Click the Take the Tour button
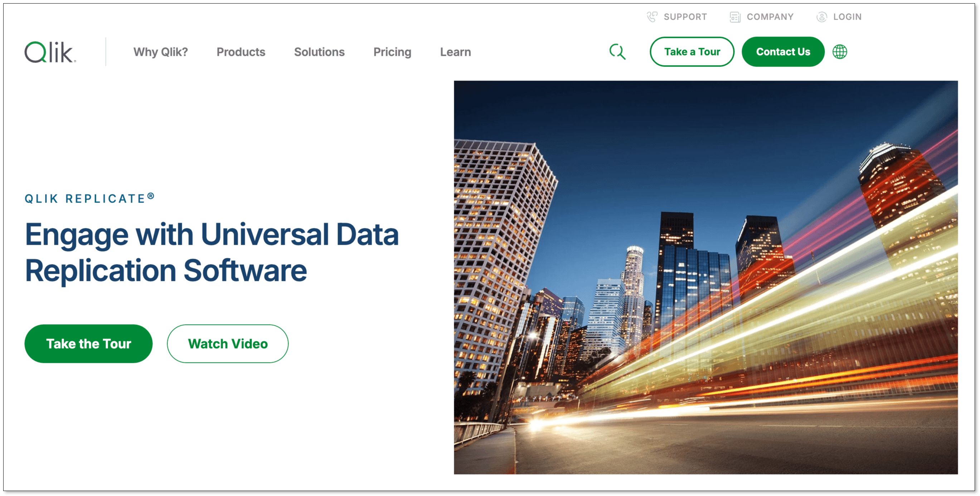Viewport: 980px width, 496px height. pos(89,344)
